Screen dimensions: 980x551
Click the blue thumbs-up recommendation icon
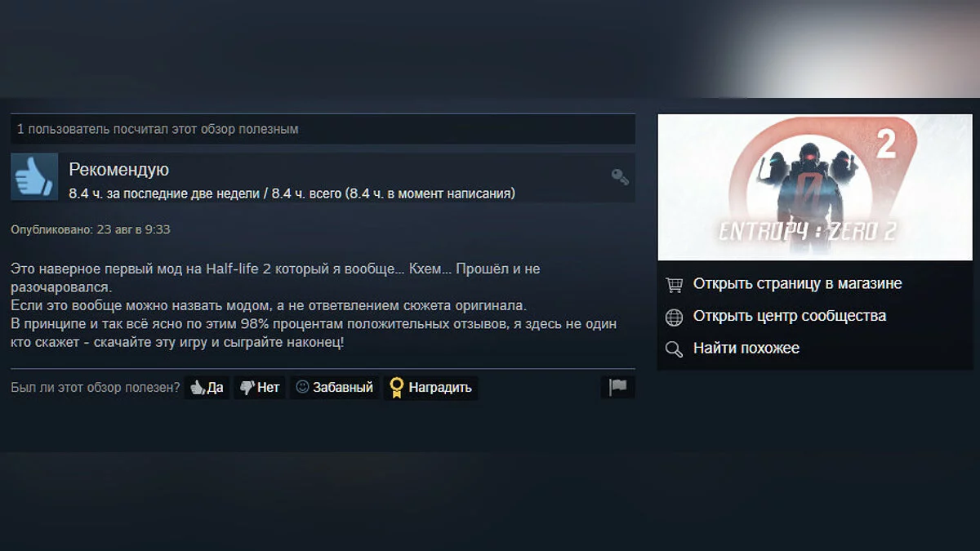pyautogui.click(x=34, y=176)
